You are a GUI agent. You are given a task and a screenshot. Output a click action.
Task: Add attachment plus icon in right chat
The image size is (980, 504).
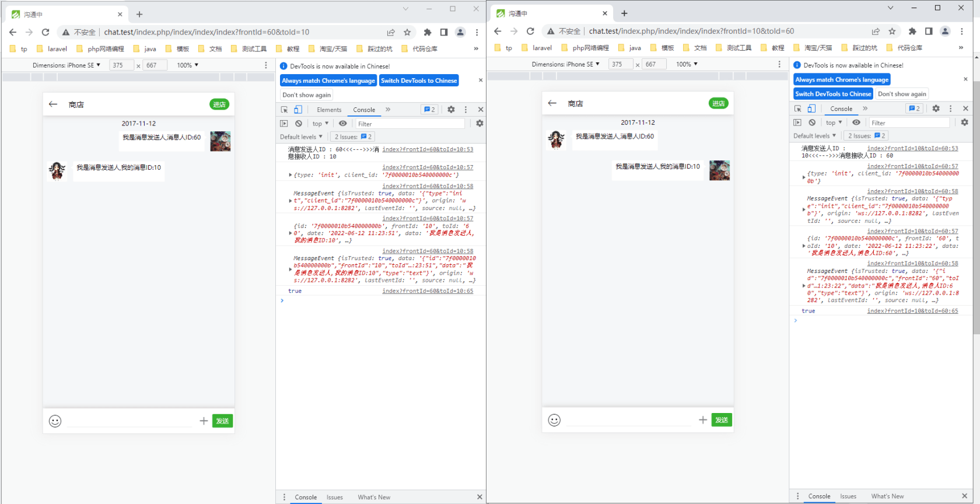(703, 419)
